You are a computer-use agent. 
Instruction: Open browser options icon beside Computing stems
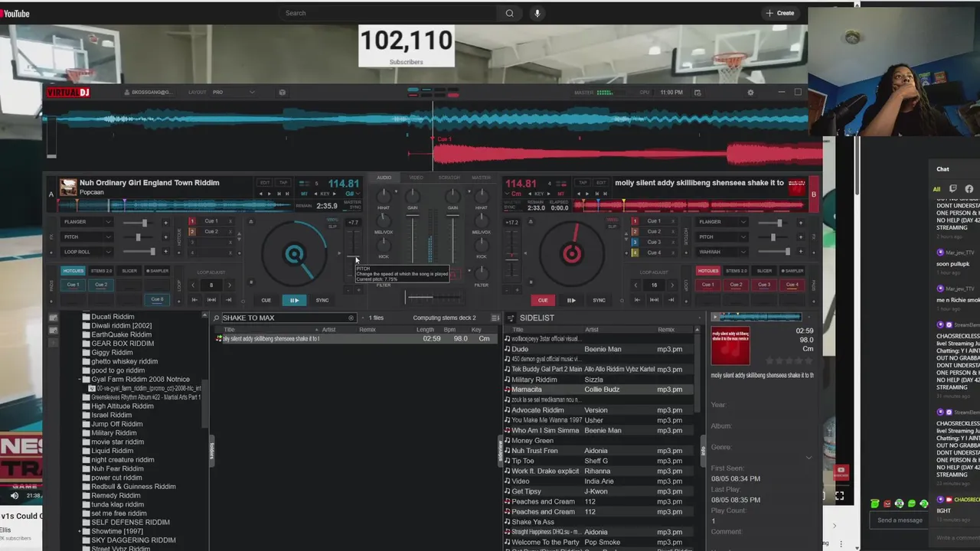point(495,318)
